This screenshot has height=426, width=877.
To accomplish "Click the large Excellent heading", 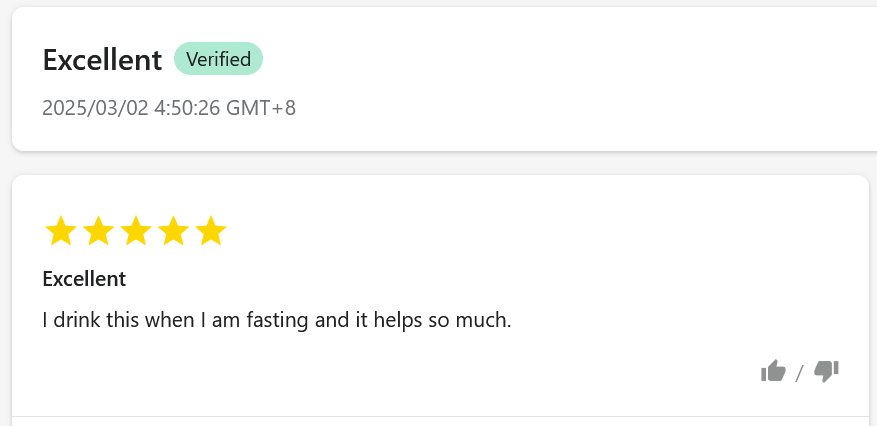I will (102, 60).
